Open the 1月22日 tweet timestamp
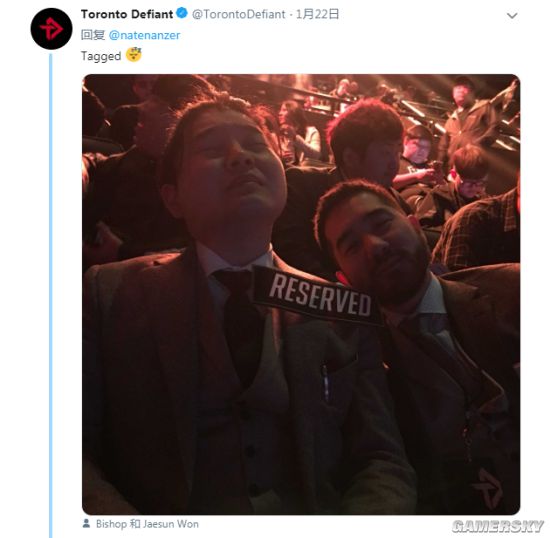This screenshot has width=550, height=538. 317,14
